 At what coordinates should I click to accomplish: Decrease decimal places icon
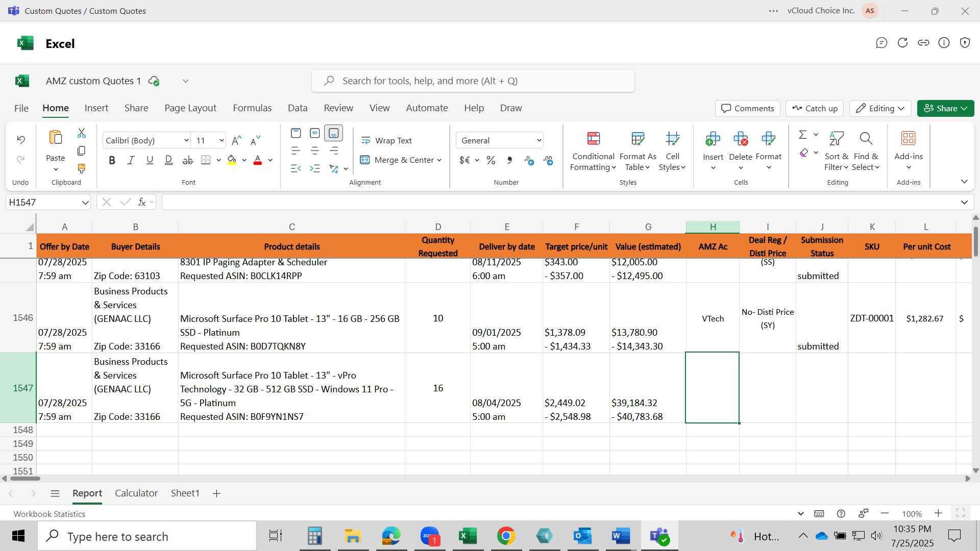pyautogui.click(x=548, y=161)
